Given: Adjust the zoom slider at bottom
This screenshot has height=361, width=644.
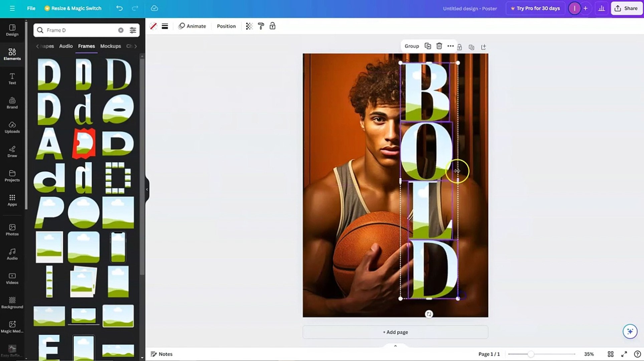Looking at the screenshot, I should tap(531, 354).
